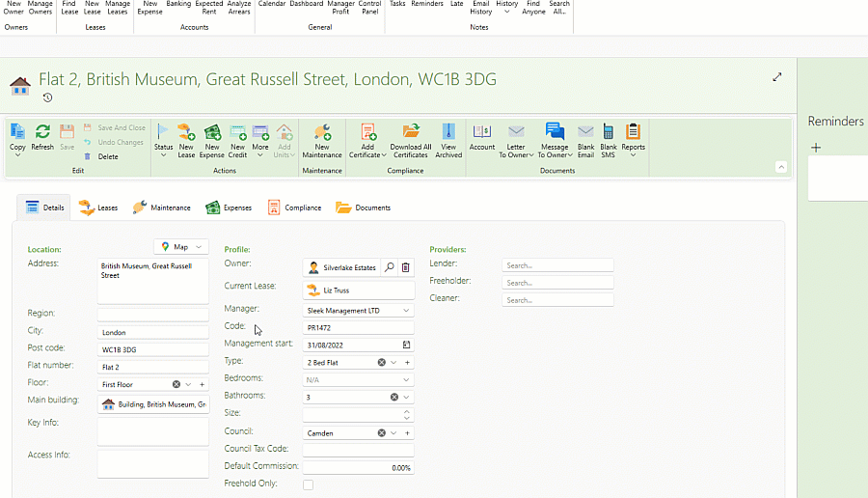The image size is (868, 498).
Task: Delete the owner using the trash icon
Action: (x=405, y=267)
